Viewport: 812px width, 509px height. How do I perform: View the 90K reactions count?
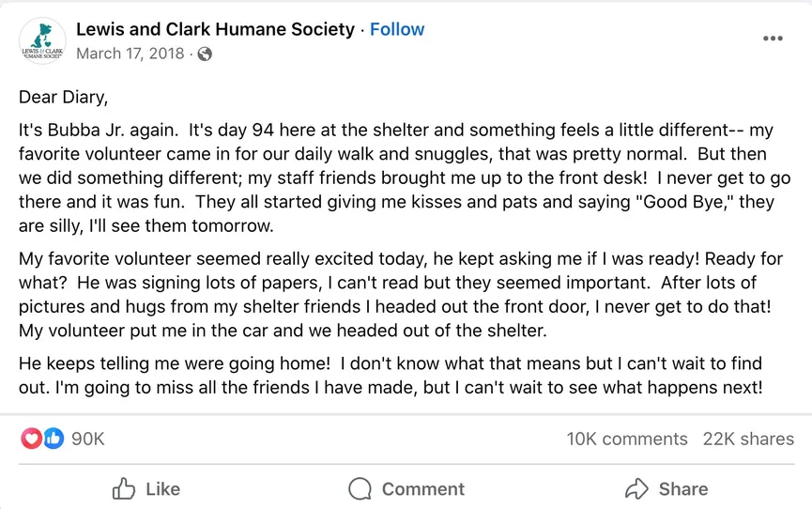point(88,439)
